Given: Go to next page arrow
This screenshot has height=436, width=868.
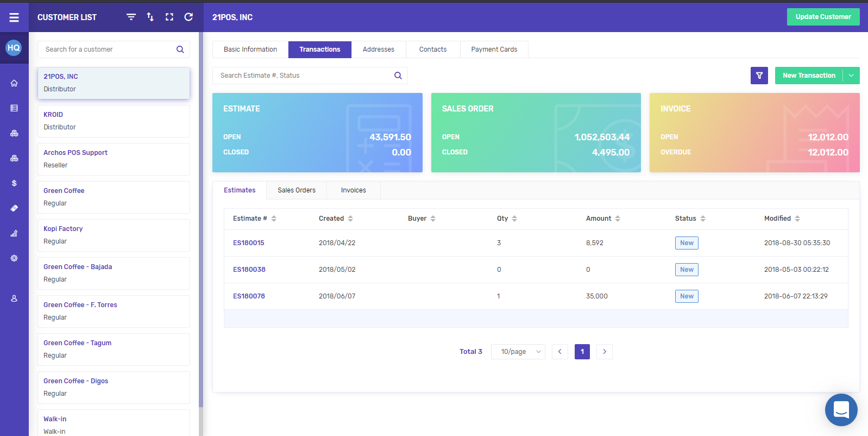Looking at the screenshot, I should click(605, 352).
